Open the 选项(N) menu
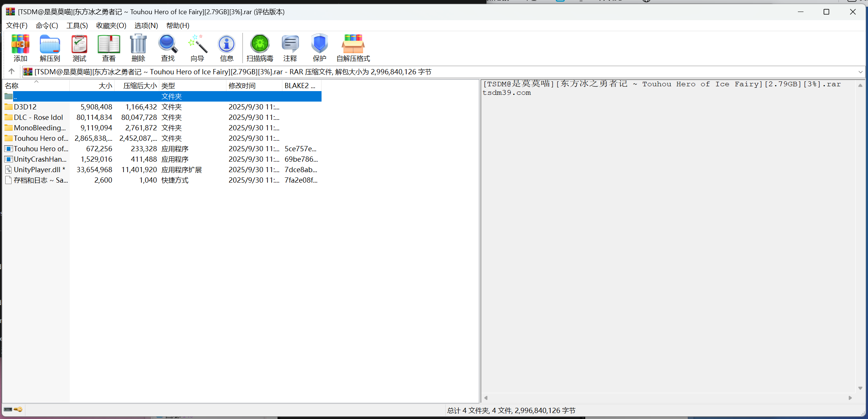This screenshot has width=868, height=419. pyautogui.click(x=146, y=25)
